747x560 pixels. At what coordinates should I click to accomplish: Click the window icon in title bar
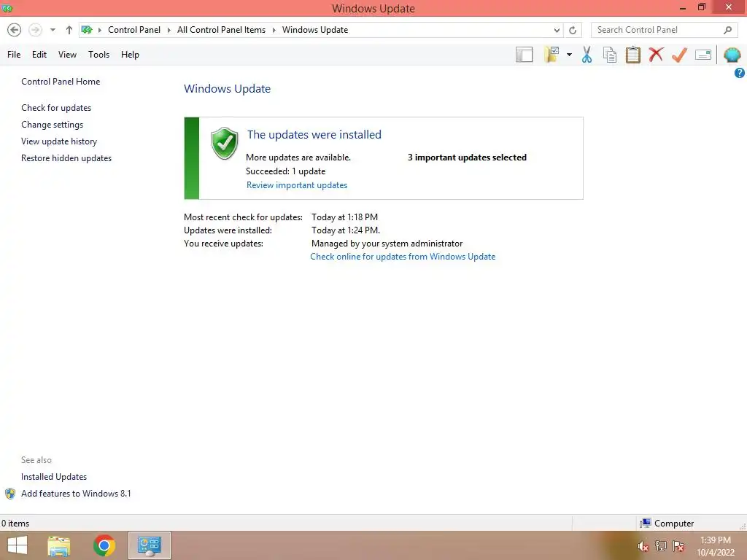pos(7,7)
